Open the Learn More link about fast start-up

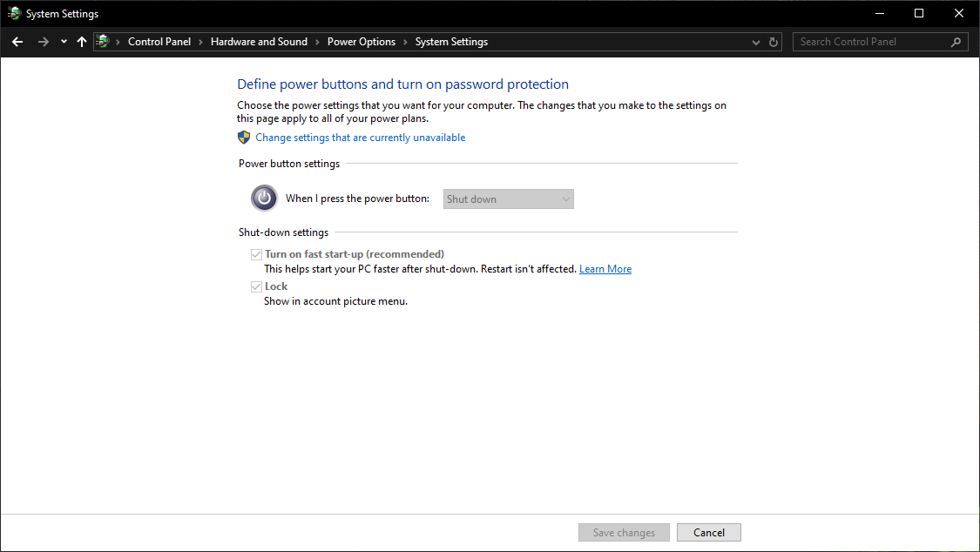[x=605, y=268]
